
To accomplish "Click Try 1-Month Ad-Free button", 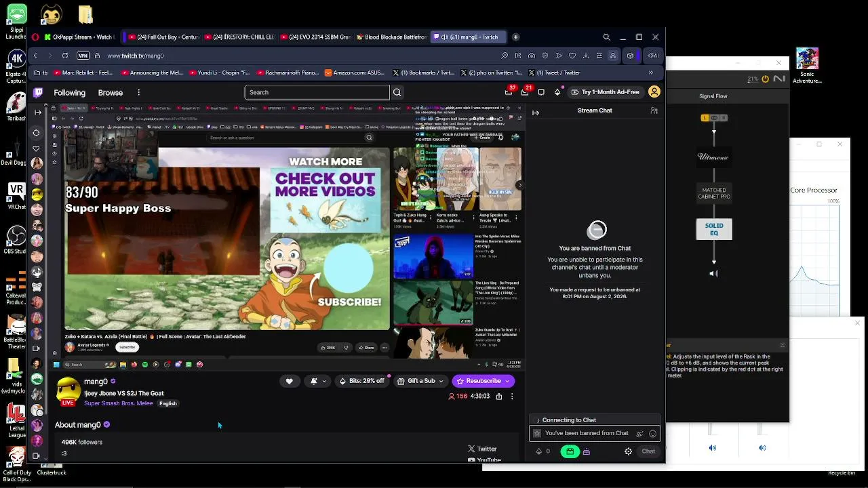I will (x=606, y=92).
